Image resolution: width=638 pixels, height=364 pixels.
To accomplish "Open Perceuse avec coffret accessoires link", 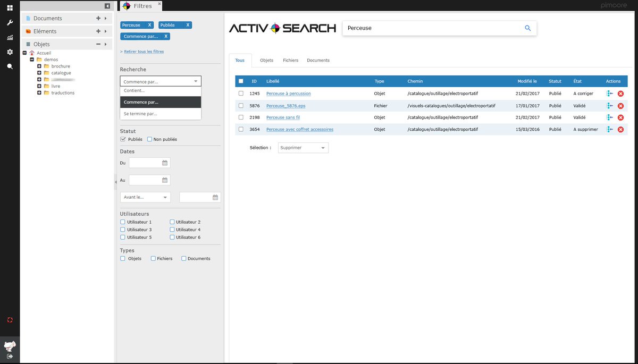I will point(300,129).
